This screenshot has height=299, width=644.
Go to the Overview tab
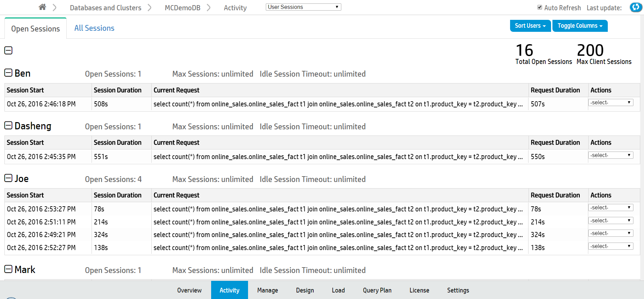pyautogui.click(x=189, y=290)
